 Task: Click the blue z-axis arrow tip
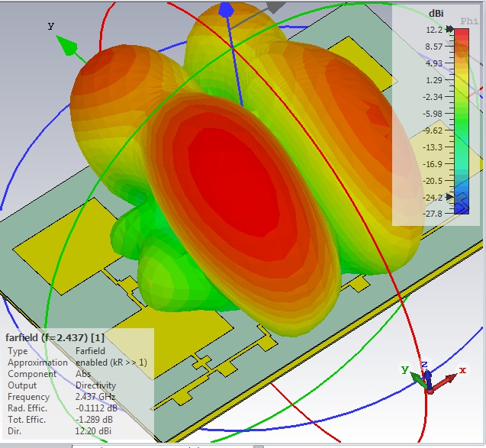pos(227,11)
